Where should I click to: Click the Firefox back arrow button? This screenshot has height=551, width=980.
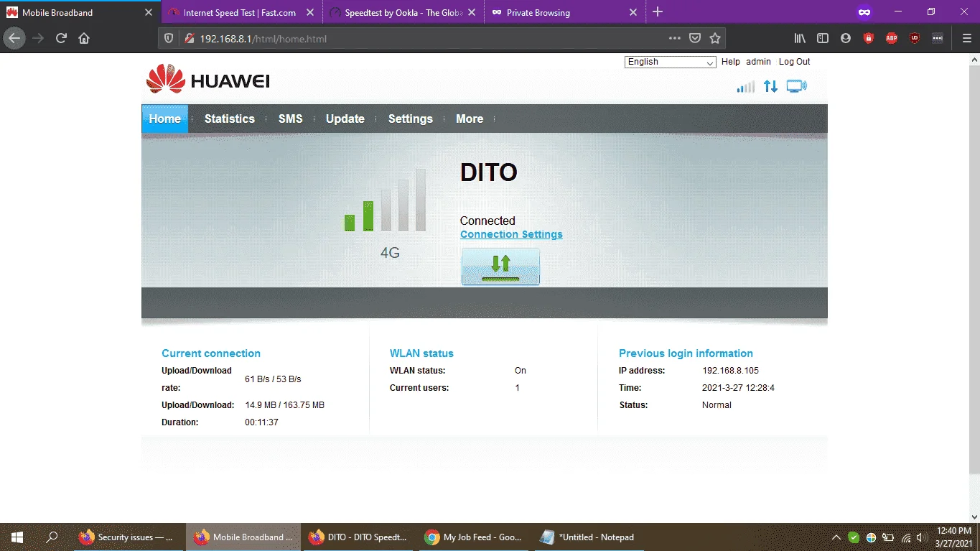(14, 38)
